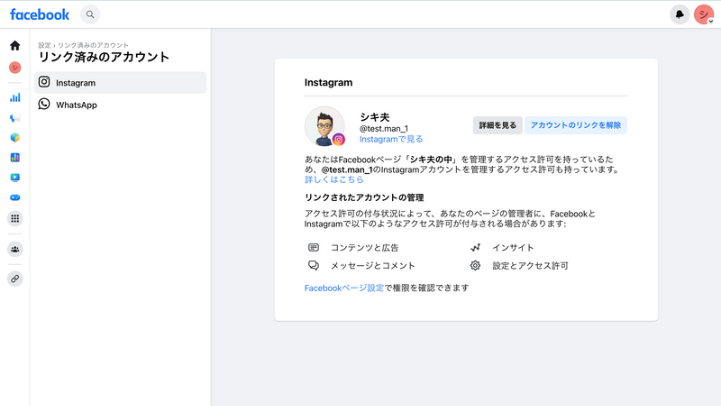Click the シキ夫 profile avatar thumbnail
The width and height of the screenshot is (721, 406).
pos(325,126)
